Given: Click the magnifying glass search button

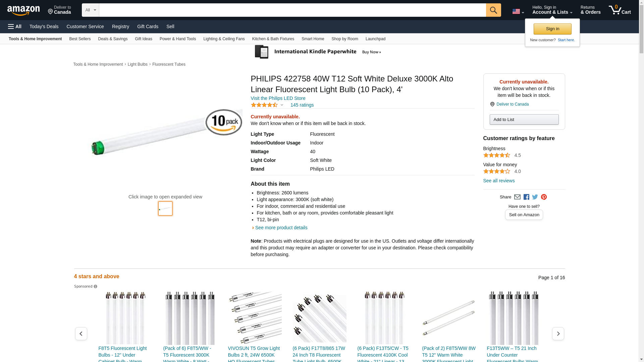Looking at the screenshot, I should 493,10.
